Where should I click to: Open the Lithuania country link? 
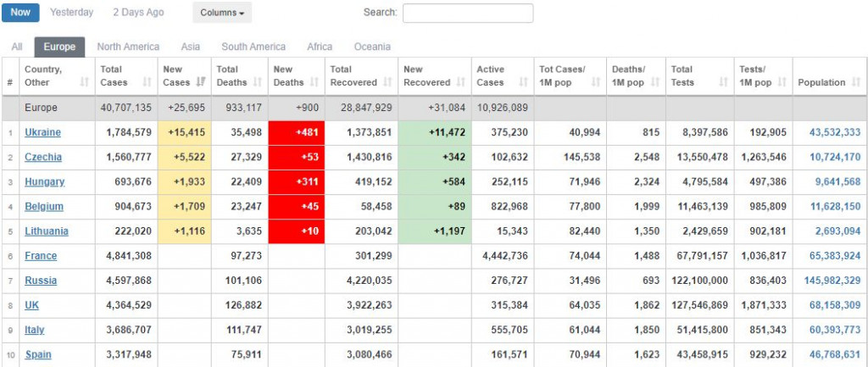click(x=47, y=231)
